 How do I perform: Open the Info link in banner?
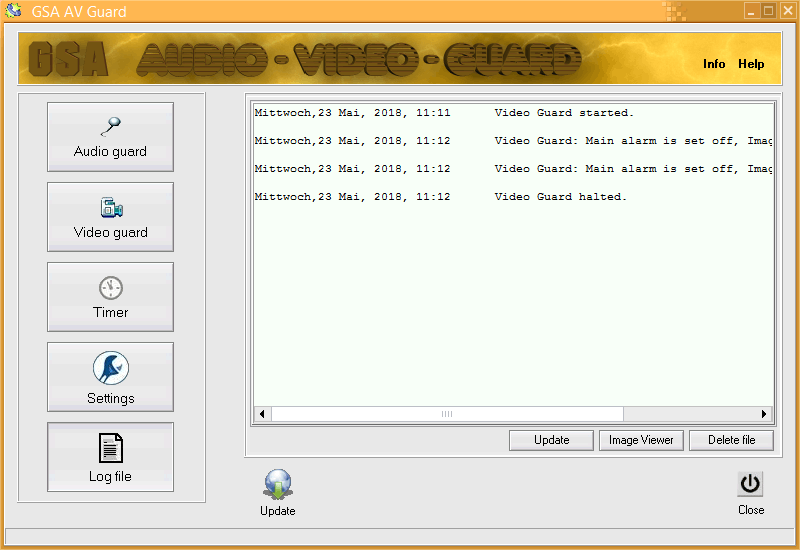click(714, 64)
